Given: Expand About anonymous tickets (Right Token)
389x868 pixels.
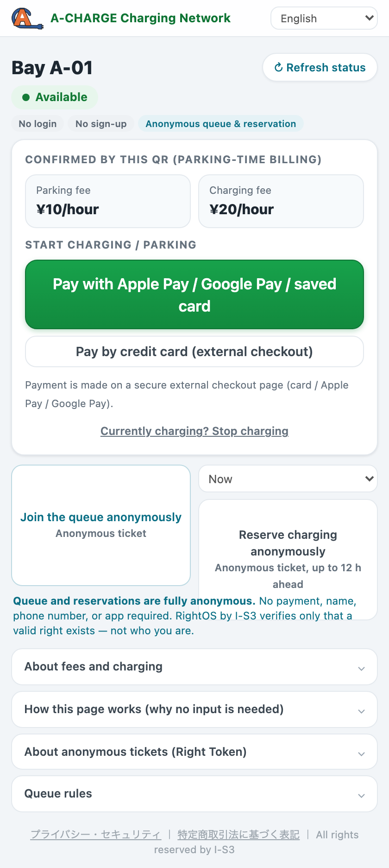Looking at the screenshot, I should pyautogui.click(x=194, y=752).
